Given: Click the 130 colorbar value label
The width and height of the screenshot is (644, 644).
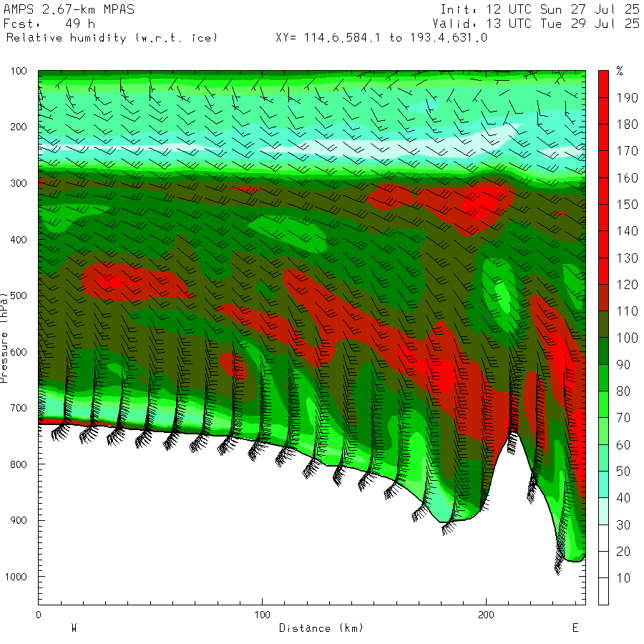Looking at the screenshot, I should coord(627,258).
